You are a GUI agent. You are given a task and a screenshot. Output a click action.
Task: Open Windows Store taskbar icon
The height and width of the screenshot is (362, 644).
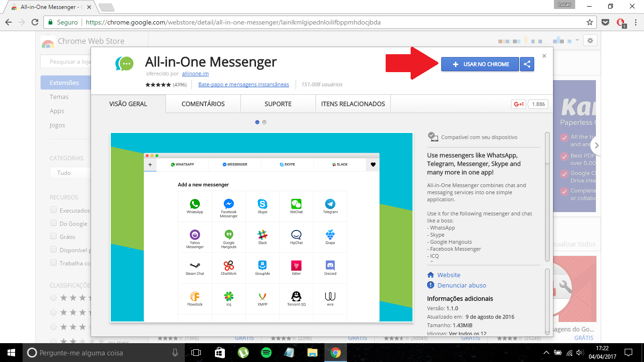click(220, 353)
